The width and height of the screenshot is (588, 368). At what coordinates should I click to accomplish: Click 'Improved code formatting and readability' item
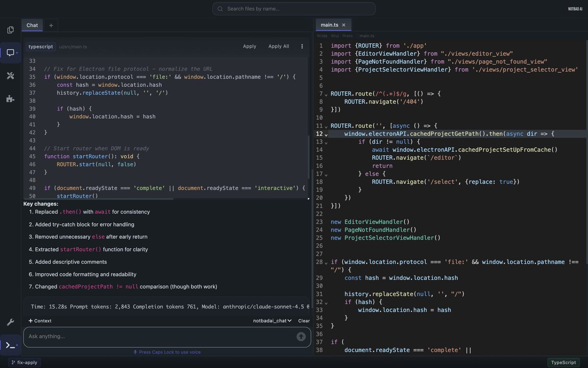(86, 274)
